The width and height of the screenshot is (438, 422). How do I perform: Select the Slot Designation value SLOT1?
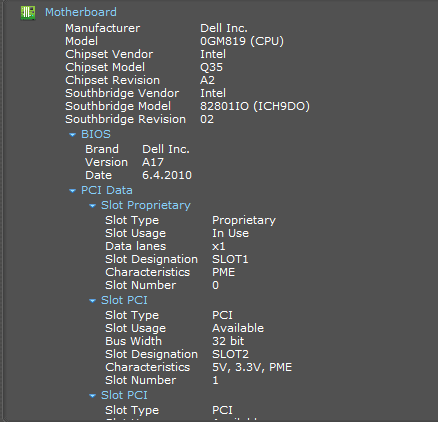pyautogui.click(x=230, y=259)
